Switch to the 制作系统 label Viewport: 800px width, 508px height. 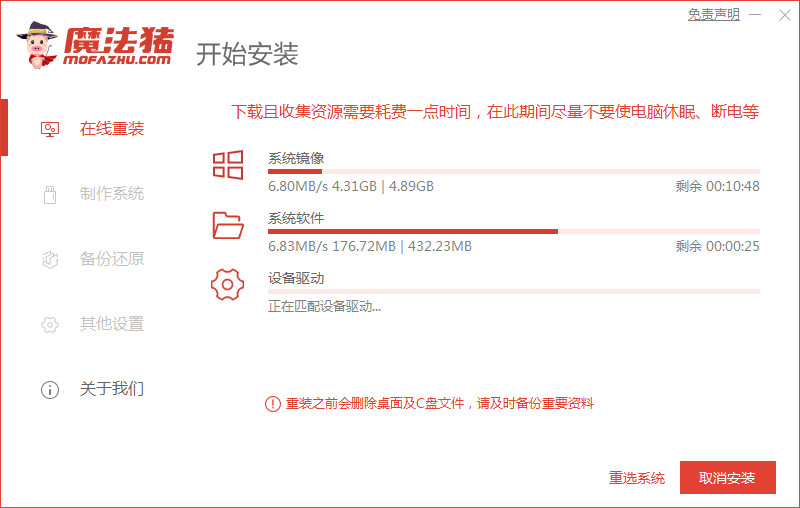pyautogui.click(x=112, y=194)
